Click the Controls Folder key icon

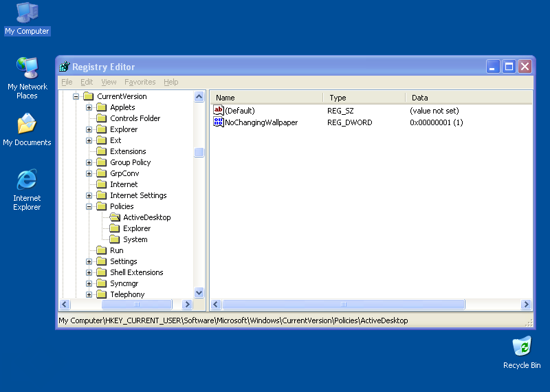point(101,118)
